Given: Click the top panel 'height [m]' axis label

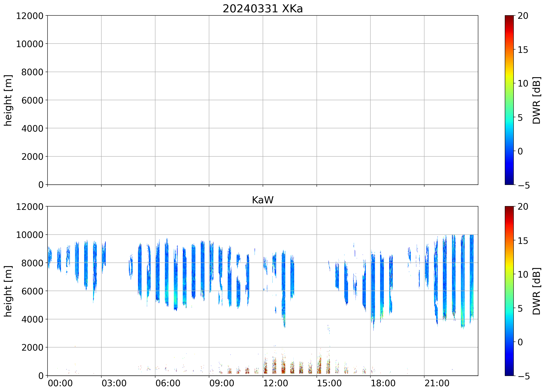Looking at the screenshot, I should coord(8,100).
